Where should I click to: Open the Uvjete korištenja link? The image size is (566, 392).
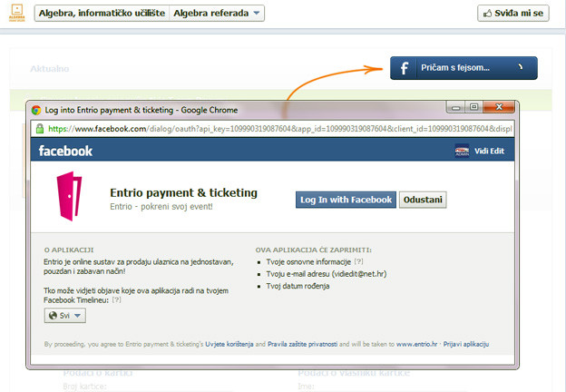tap(229, 344)
